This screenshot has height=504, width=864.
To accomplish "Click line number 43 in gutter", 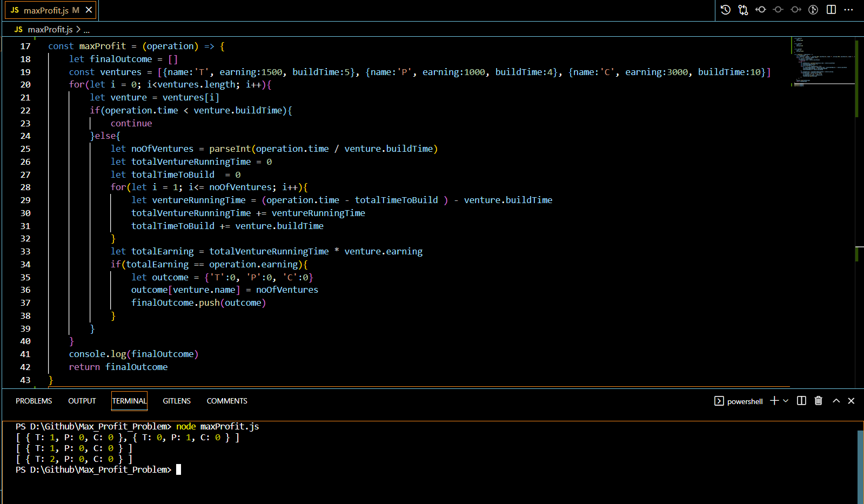I will pos(25,380).
